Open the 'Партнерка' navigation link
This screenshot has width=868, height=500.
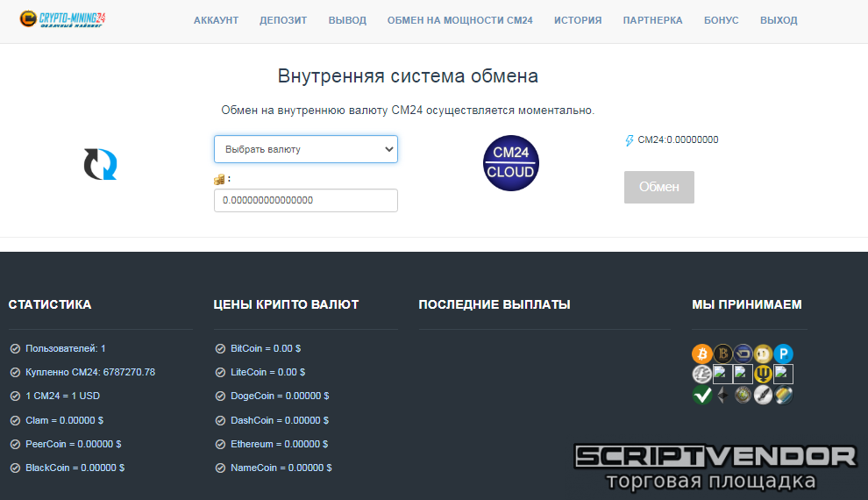[652, 20]
